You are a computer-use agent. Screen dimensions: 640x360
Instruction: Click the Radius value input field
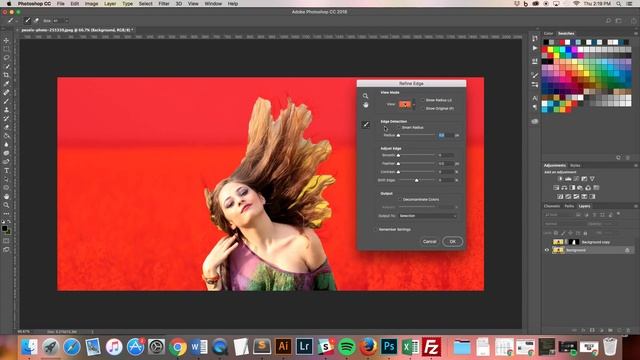(x=445, y=135)
